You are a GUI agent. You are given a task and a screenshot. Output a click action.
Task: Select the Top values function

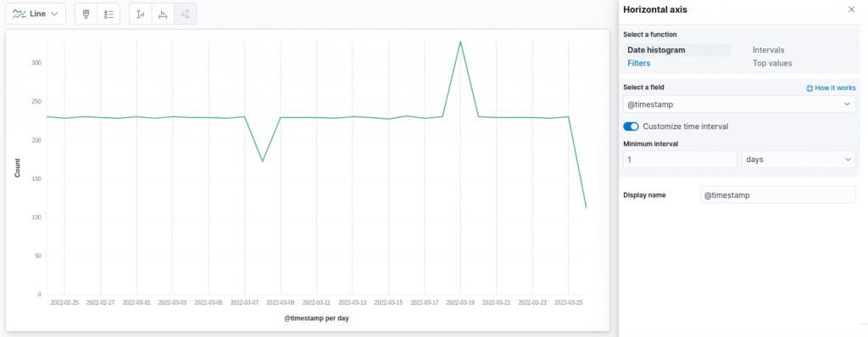pyautogui.click(x=772, y=63)
